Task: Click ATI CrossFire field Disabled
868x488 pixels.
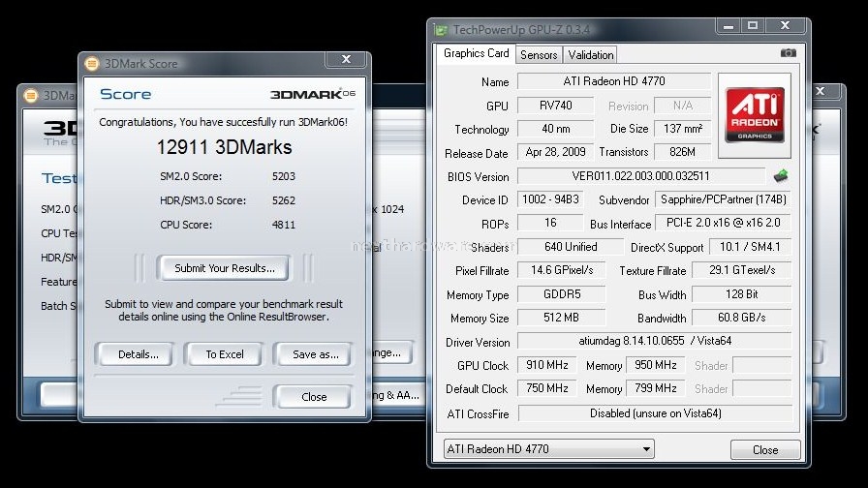Action: pos(655,413)
